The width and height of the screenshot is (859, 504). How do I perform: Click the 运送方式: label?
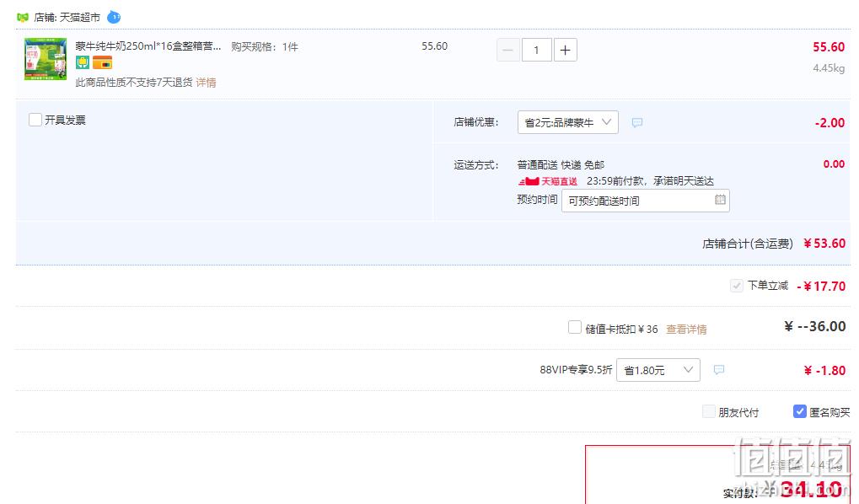[476, 165]
